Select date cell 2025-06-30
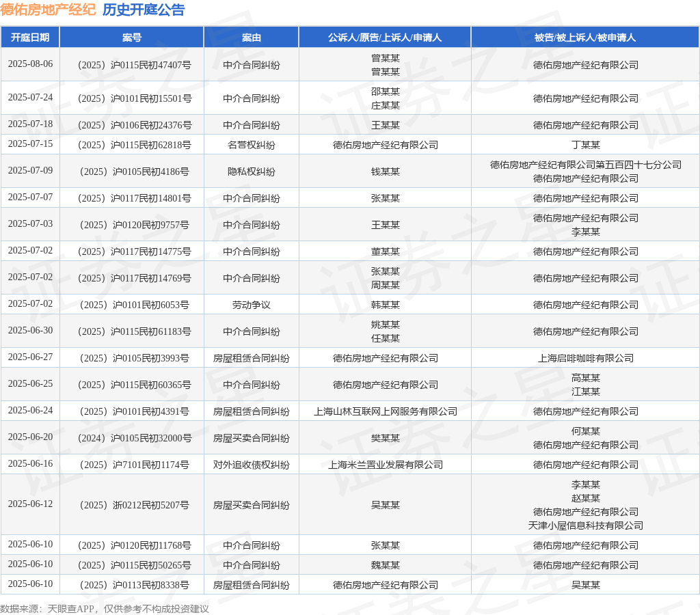The image size is (700, 615). coord(30,330)
